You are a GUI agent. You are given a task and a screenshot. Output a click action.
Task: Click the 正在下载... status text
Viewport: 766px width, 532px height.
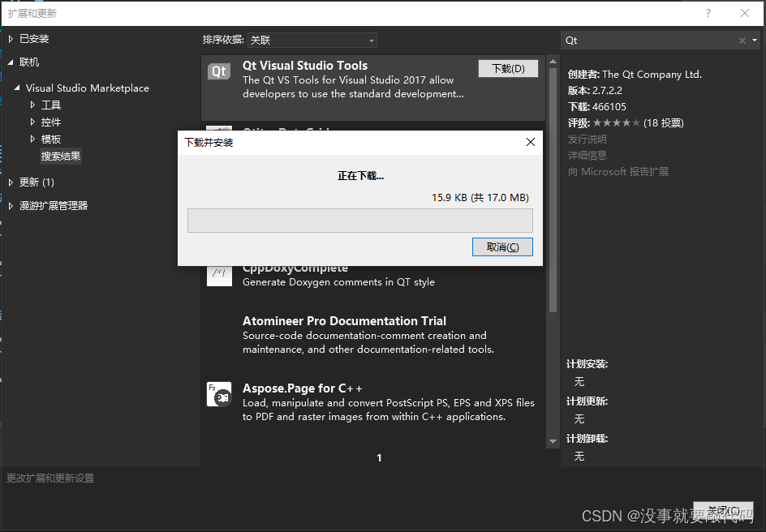[360, 176]
